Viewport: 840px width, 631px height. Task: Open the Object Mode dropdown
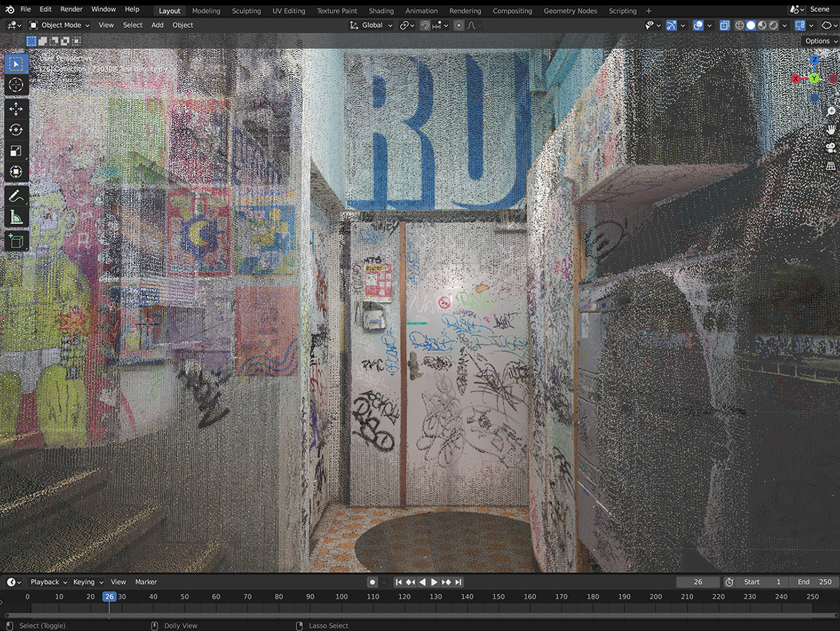pos(60,25)
